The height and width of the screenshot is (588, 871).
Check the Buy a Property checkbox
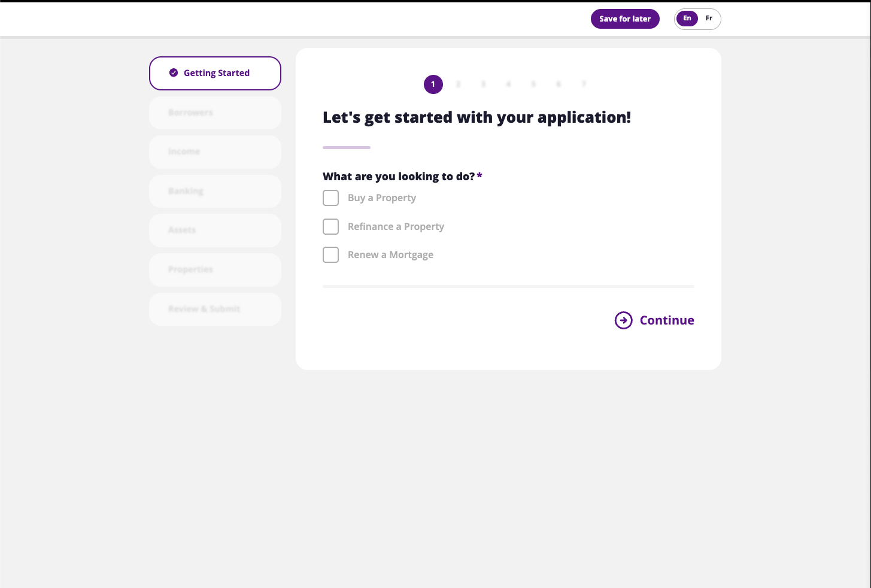click(330, 198)
